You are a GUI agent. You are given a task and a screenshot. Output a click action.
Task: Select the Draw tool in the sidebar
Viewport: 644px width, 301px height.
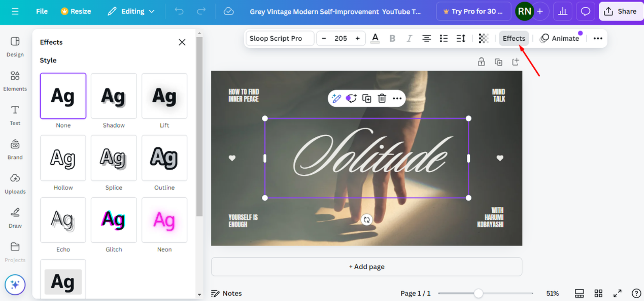click(15, 217)
